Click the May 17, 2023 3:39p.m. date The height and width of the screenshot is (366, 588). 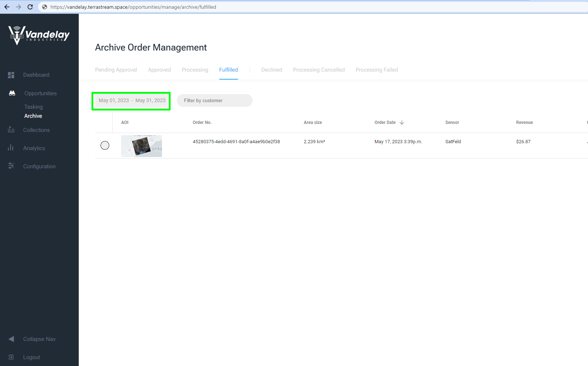click(x=398, y=142)
